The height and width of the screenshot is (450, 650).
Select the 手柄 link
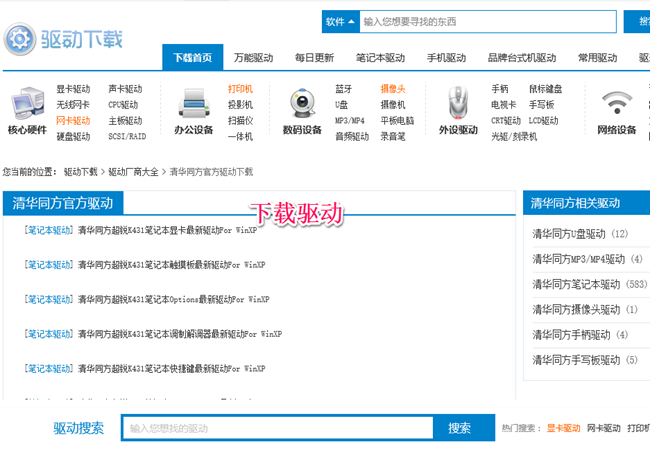tap(500, 89)
